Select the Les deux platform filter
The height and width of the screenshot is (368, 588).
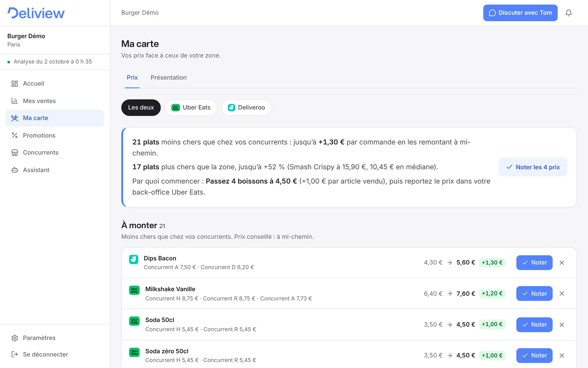point(141,107)
